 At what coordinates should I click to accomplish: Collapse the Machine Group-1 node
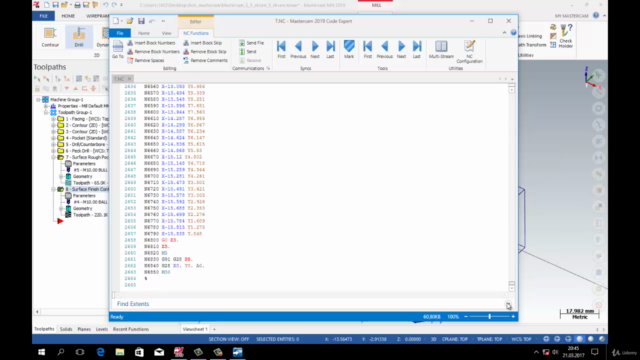(x=38, y=100)
